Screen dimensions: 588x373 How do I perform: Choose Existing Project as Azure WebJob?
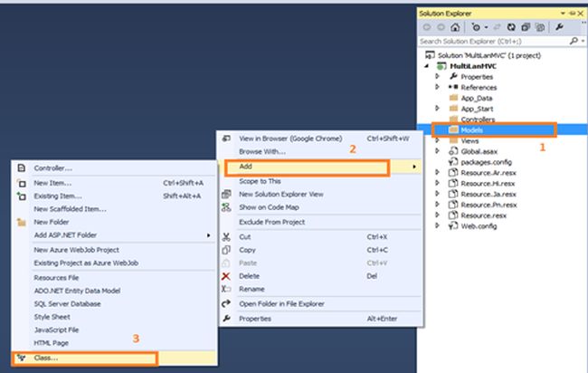pyautogui.click(x=114, y=263)
